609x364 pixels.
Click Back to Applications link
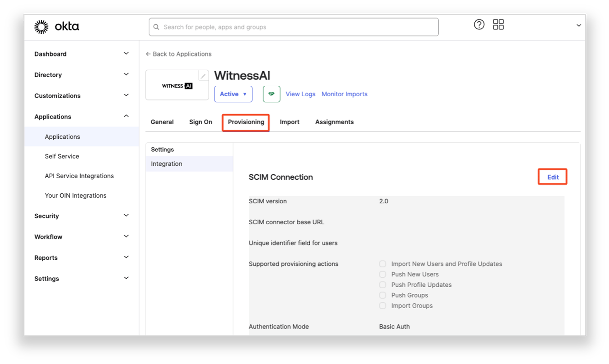178,54
